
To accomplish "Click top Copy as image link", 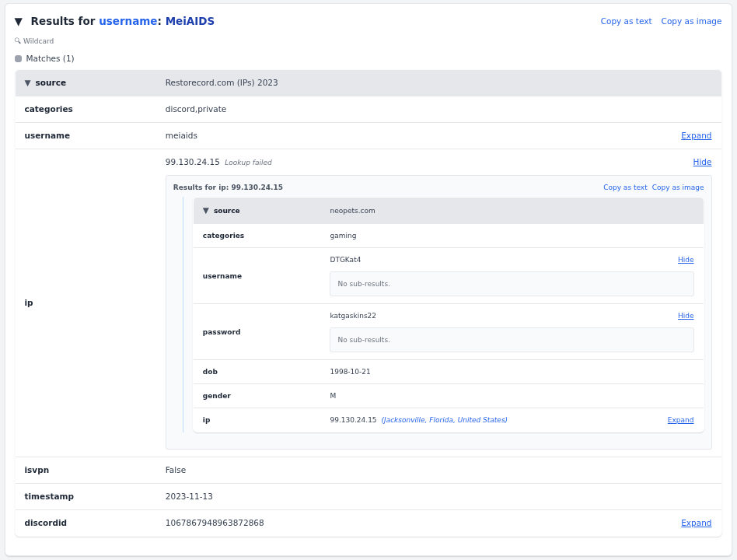I will coord(691,21).
